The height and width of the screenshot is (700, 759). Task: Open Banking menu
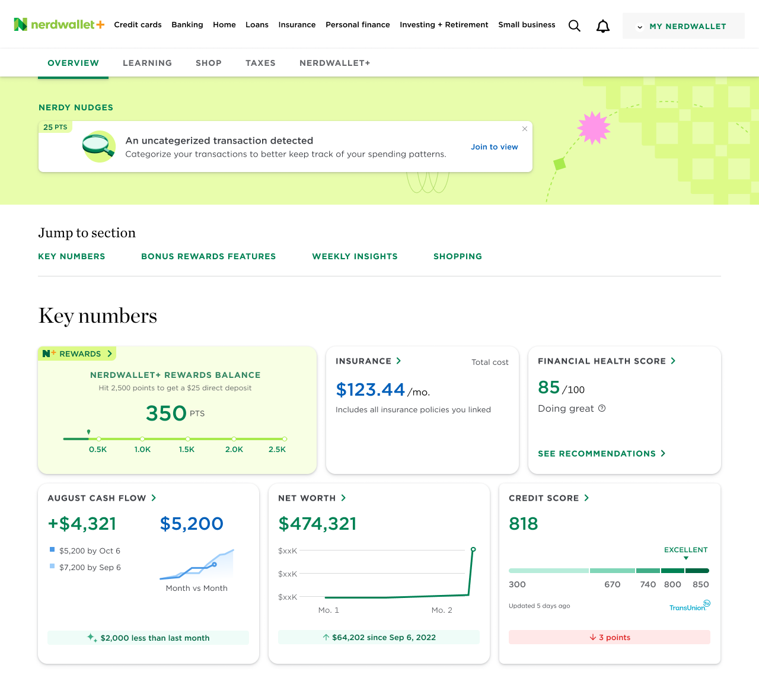187,25
